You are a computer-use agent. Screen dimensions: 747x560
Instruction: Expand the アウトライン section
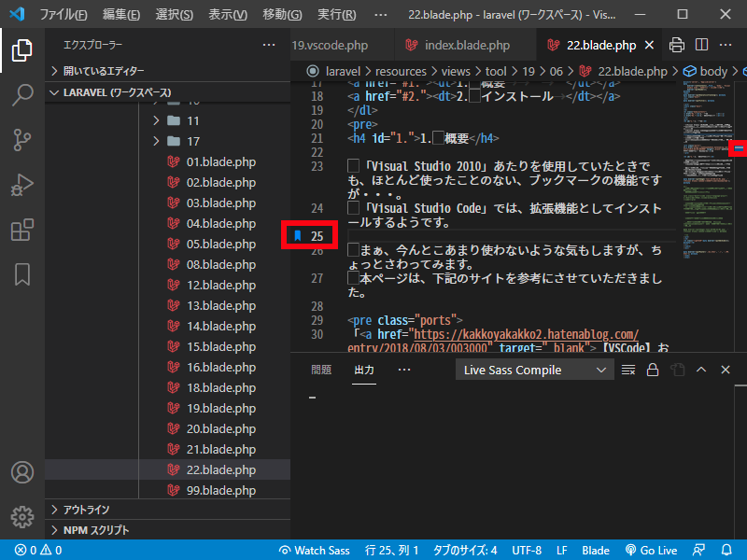click(168, 510)
